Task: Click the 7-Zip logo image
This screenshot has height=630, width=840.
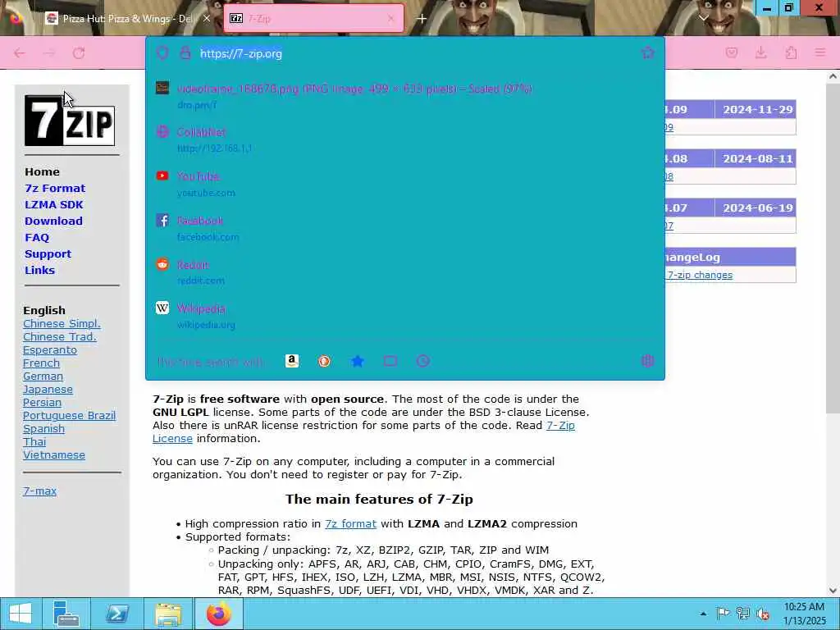Action: [70, 121]
